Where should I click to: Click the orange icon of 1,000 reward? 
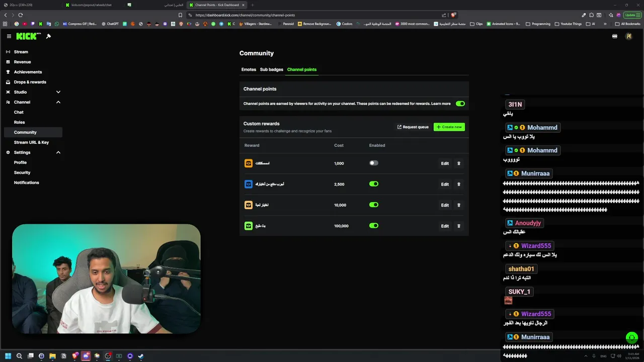(x=249, y=163)
